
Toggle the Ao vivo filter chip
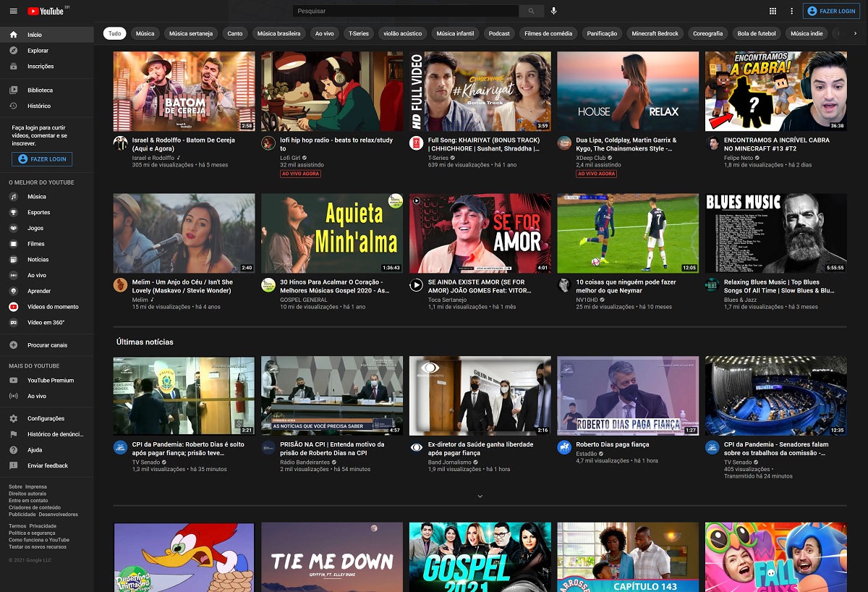click(x=324, y=33)
